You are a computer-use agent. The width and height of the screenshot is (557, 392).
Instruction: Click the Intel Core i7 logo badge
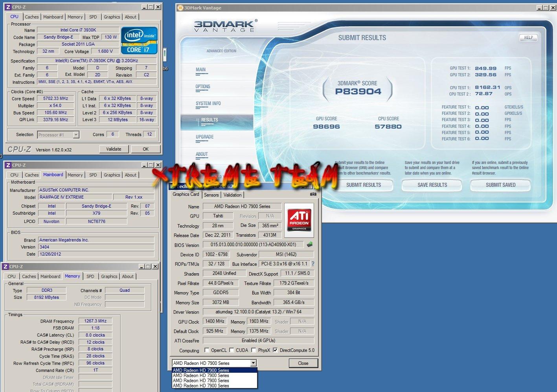(140, 40)
